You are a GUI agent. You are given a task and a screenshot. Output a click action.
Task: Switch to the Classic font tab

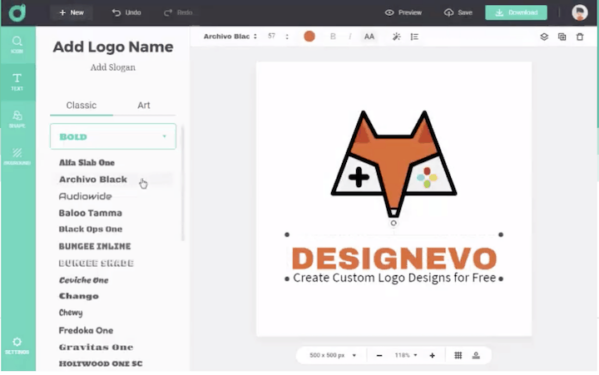click(81, 105)
